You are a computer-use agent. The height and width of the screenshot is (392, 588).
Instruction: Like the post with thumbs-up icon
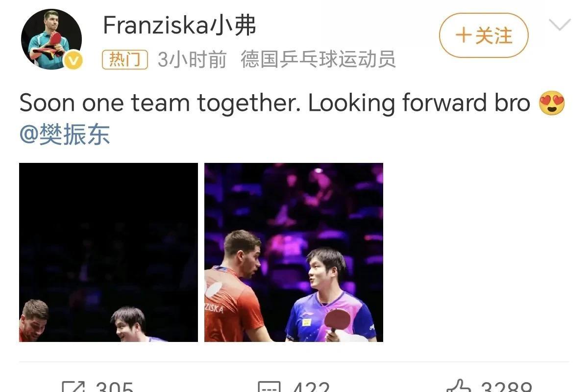[458, 386]
